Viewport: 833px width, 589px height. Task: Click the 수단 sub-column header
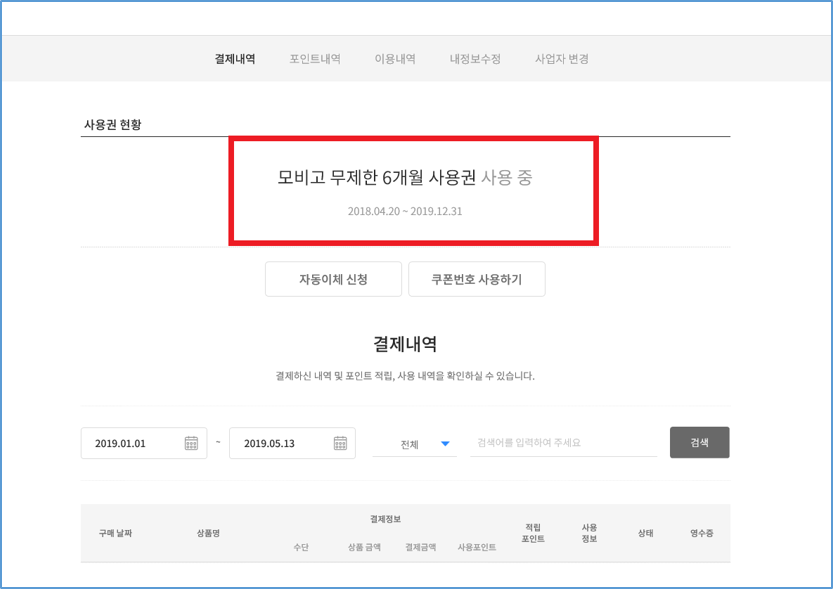pyautogui.click(x=301, y=547)
